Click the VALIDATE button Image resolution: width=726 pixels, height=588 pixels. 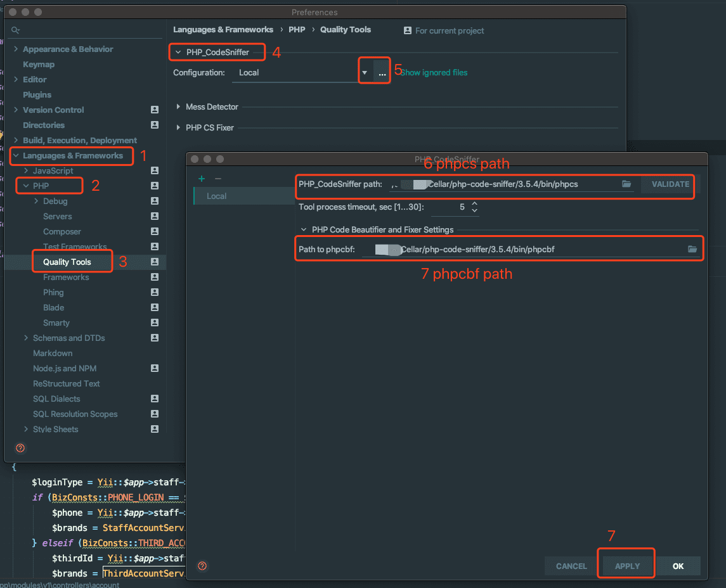point(670,184)
